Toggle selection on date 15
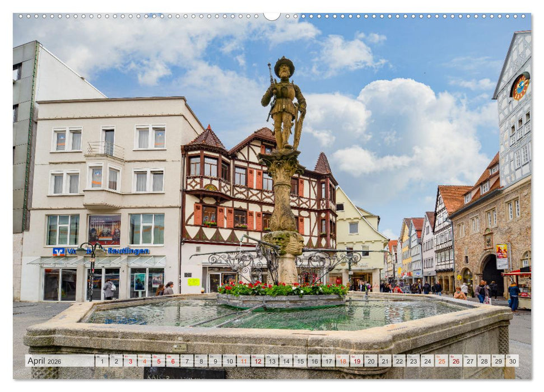The height and width of the screenshot is (392, 544). click(299, 362)
